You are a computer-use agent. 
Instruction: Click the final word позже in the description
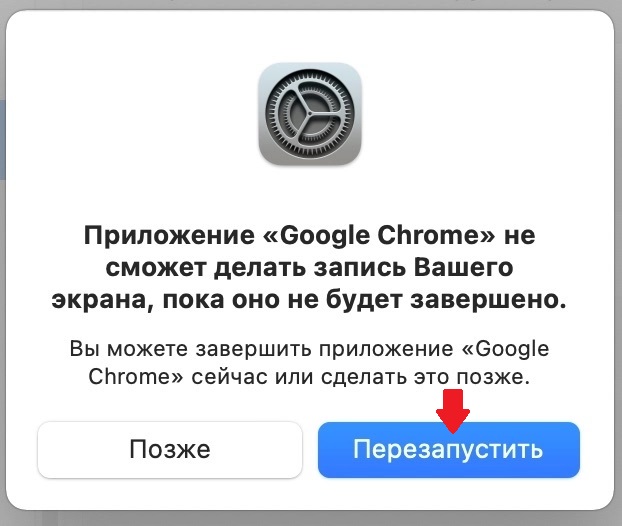click(x=493, y=377)
